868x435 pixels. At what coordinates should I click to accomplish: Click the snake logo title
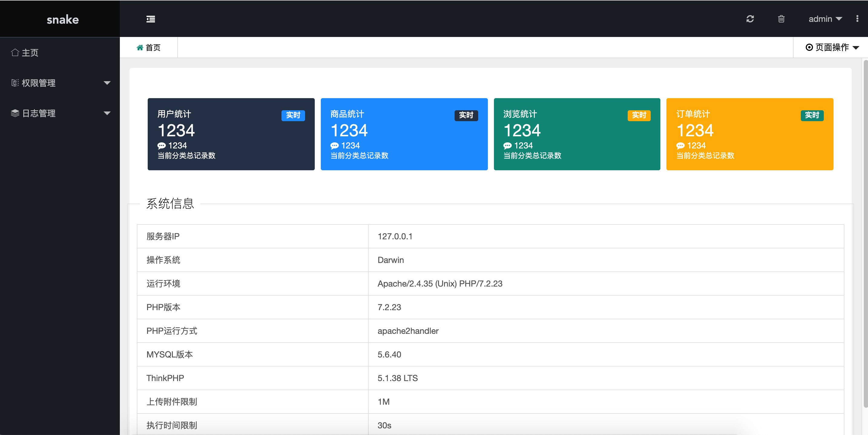pyautogui.click(x=63, y=20)
